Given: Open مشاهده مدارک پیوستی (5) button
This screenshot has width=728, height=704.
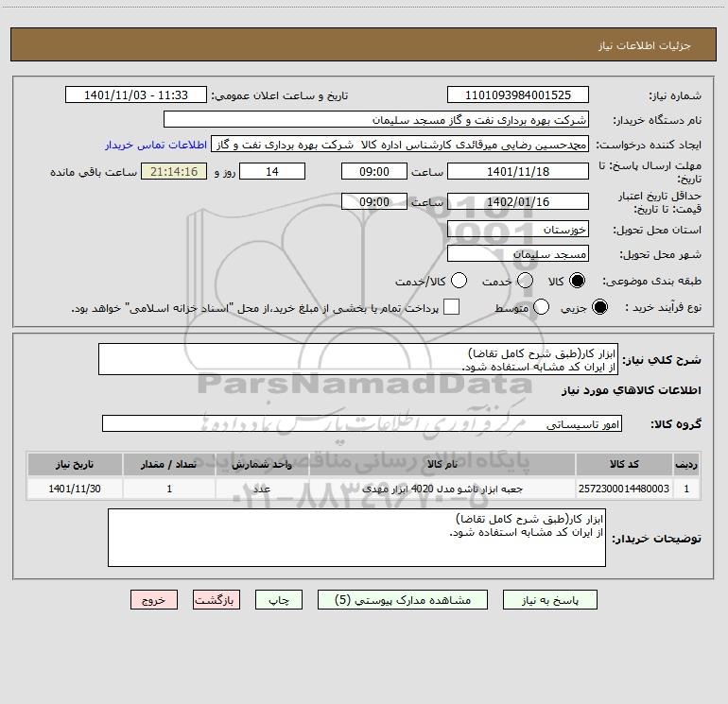Looking at the screenshot, I should (403, 600).
